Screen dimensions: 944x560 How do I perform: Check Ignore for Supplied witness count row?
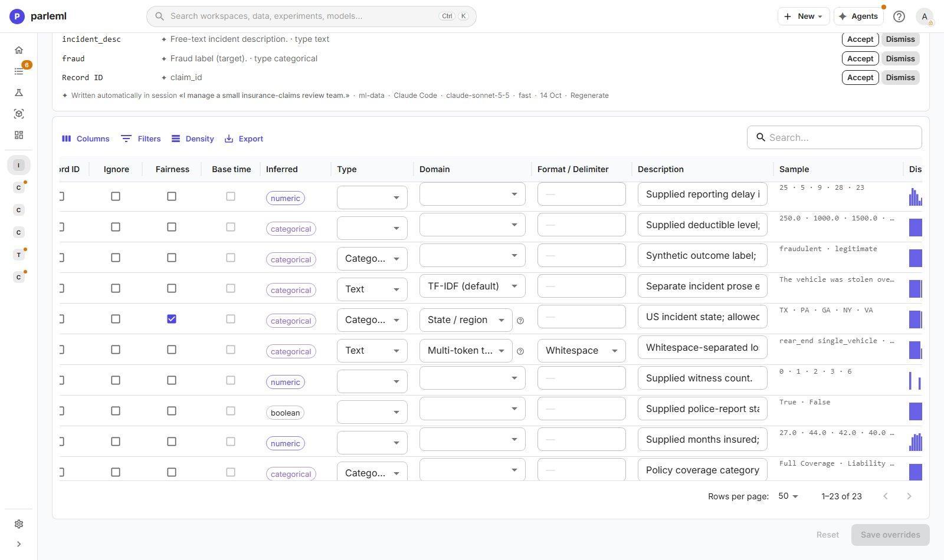[116, 380]
